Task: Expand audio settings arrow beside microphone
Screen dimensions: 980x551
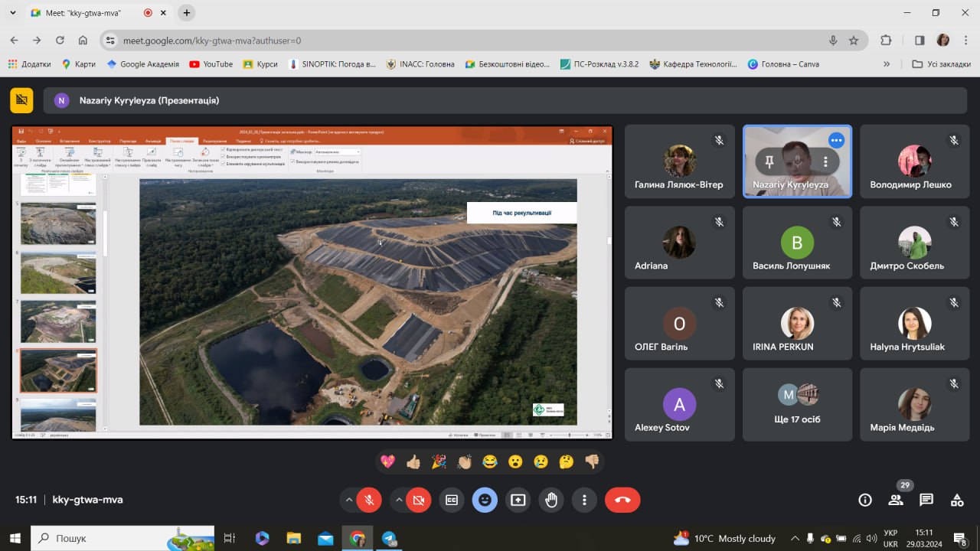Action: (x=349, y=500)
